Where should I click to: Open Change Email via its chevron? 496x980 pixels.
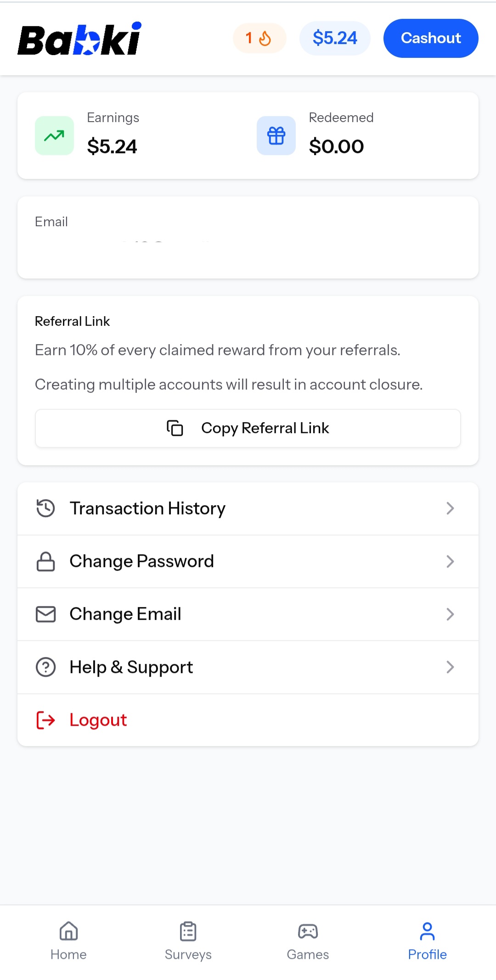pos(450,614)
